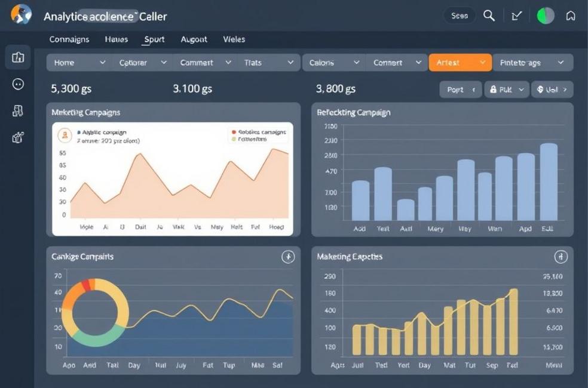Open the Cetlorer dropdown

tap(142, 63)
